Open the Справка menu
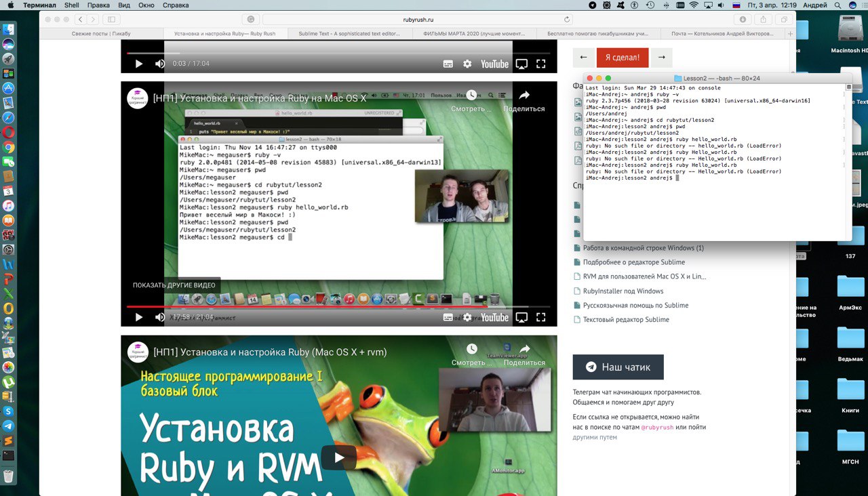Viewport: 868px width, 496px height. (x=176, y=5)
